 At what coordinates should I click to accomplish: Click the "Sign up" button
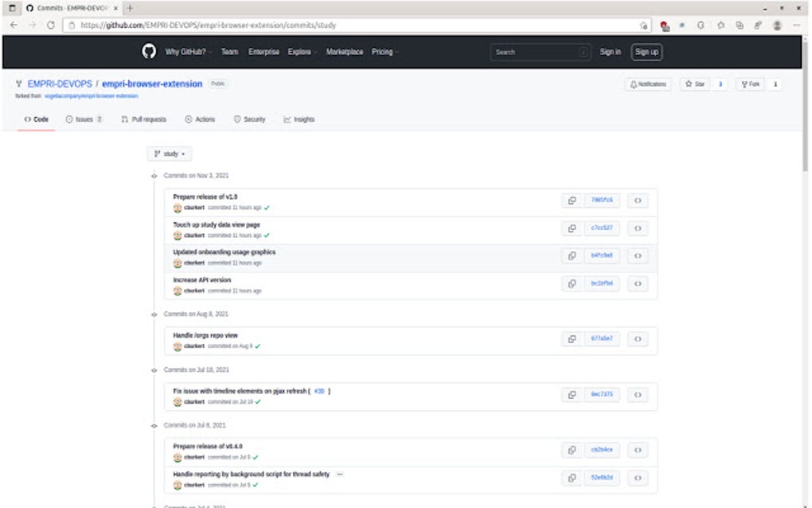coord(646,51)
